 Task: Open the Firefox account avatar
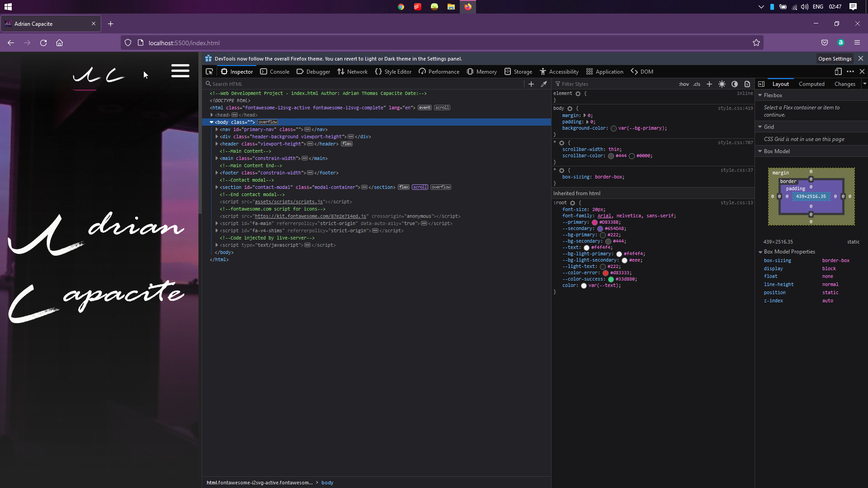(x=841, y=43)
